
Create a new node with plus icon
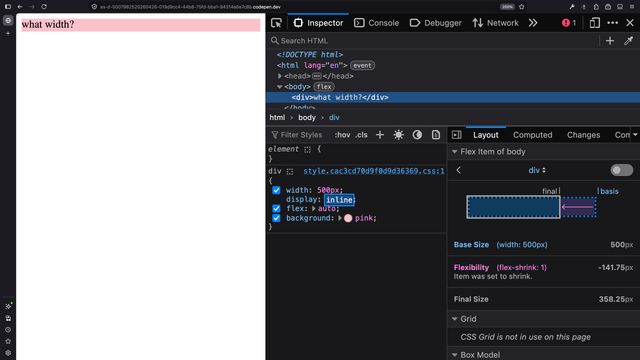(x=610, y=41)
